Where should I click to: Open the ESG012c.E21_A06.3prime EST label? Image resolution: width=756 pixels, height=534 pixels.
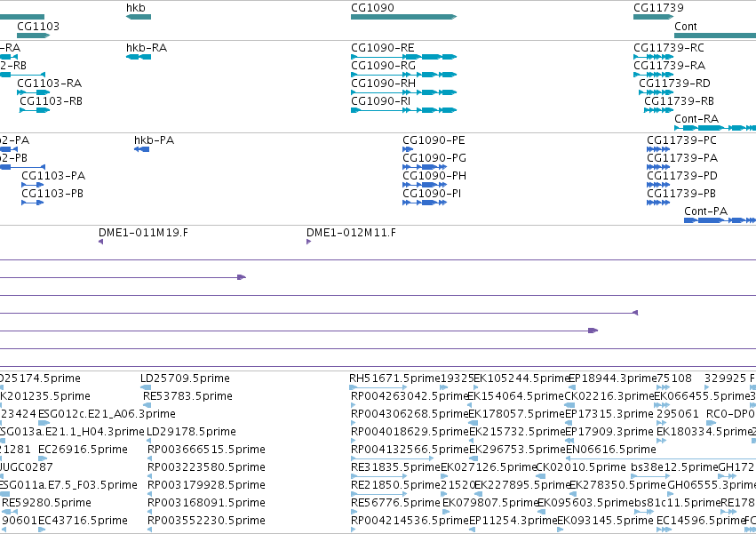[107, 414]
